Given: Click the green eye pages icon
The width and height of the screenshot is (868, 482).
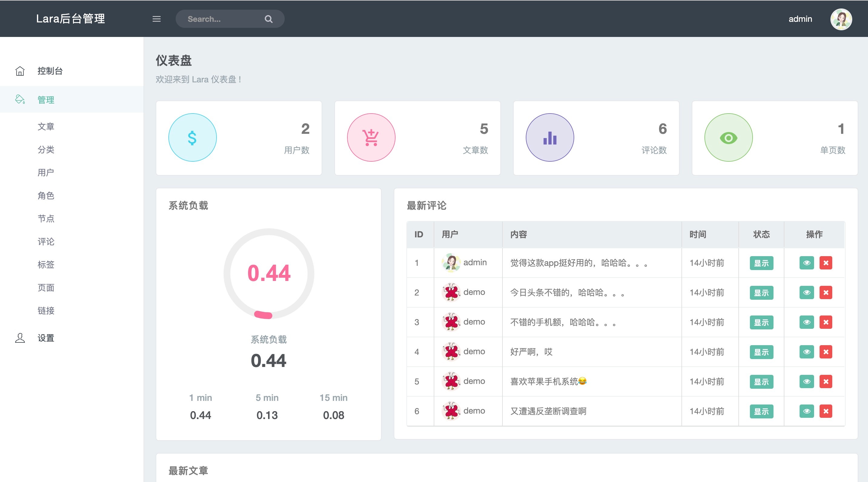Looking at the screenshot, I should tap(728, 137).
